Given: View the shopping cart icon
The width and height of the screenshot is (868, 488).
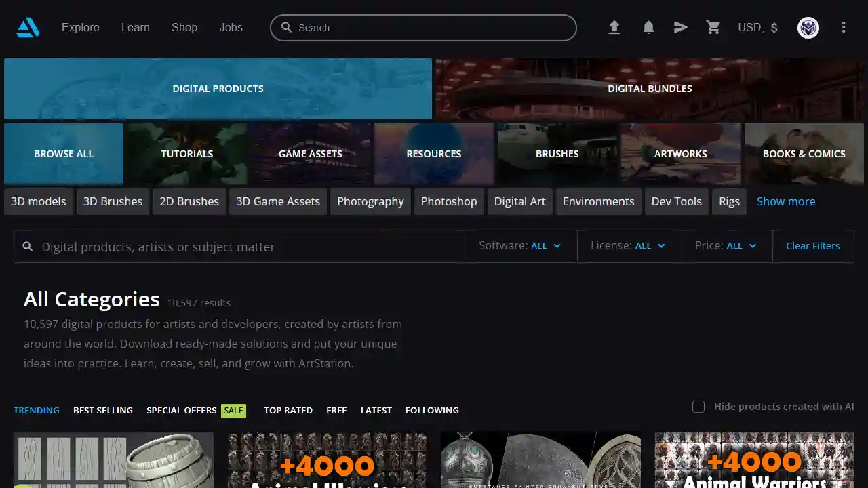Looking at the screenshot, I should pos(713,27).
